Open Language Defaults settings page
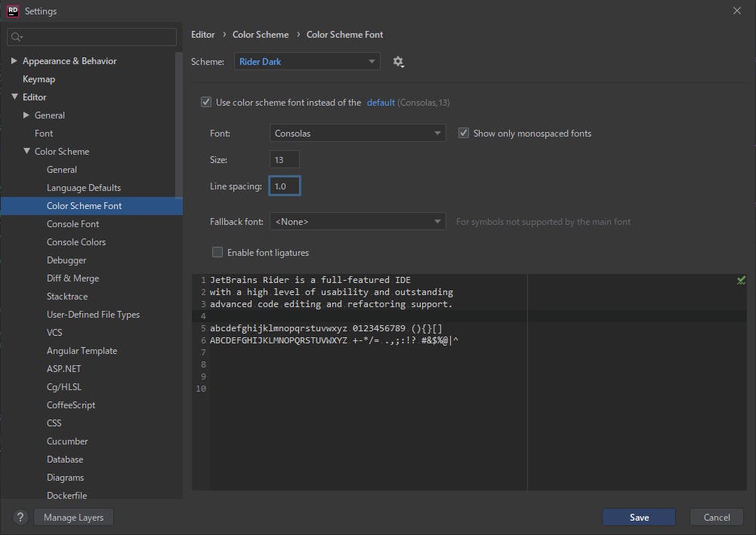Viewport: 756px width, 535px height. click(x=84, y=188)
